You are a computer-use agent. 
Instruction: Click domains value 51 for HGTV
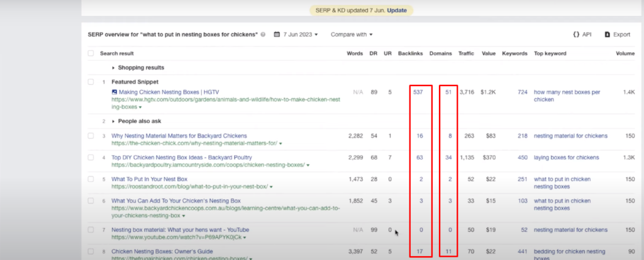(448, 92)
